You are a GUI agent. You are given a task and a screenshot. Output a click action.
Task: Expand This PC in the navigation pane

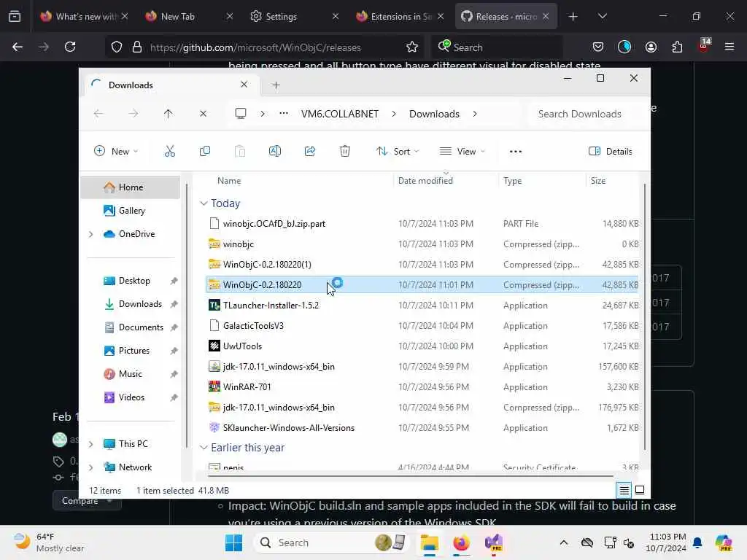[90, 444]
